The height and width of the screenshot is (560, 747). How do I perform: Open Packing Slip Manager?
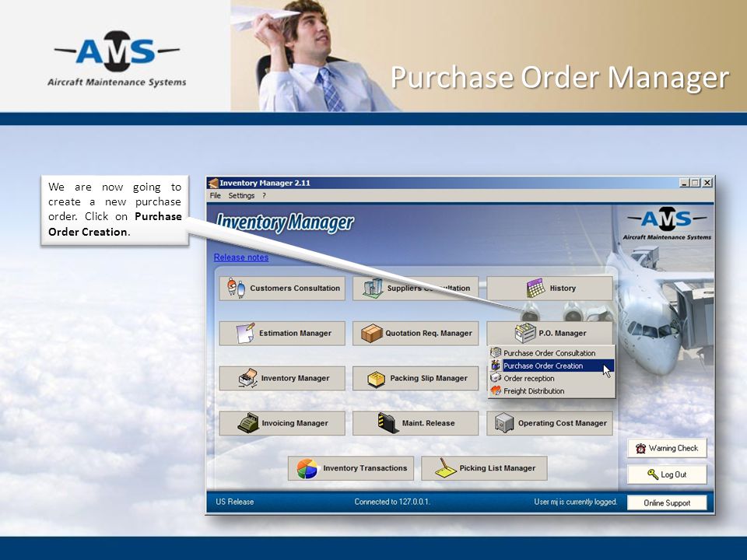pyautogui.click(x=416, y=378)
